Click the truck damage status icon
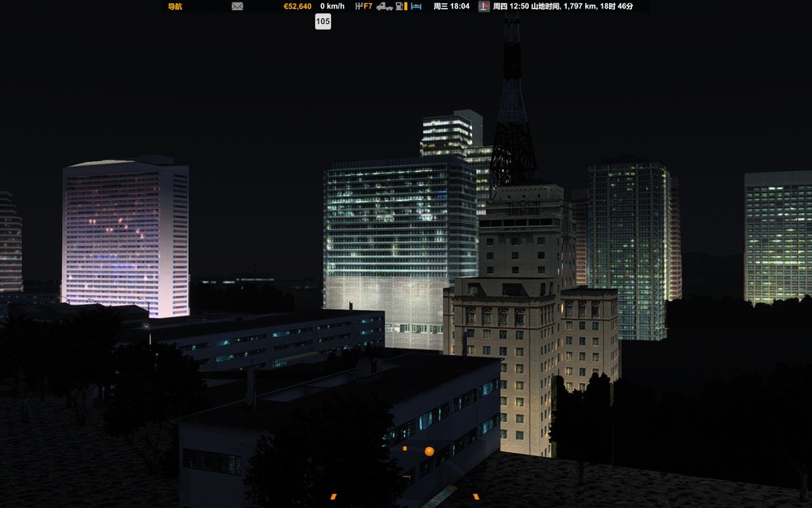The image size is (812, 508). pyautogui.click(x=385, y=7)
